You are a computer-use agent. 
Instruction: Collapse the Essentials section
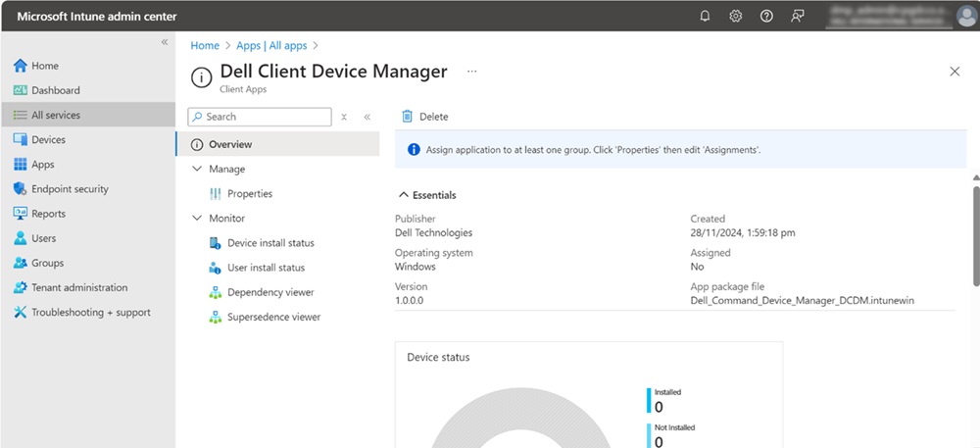point(403,195)
